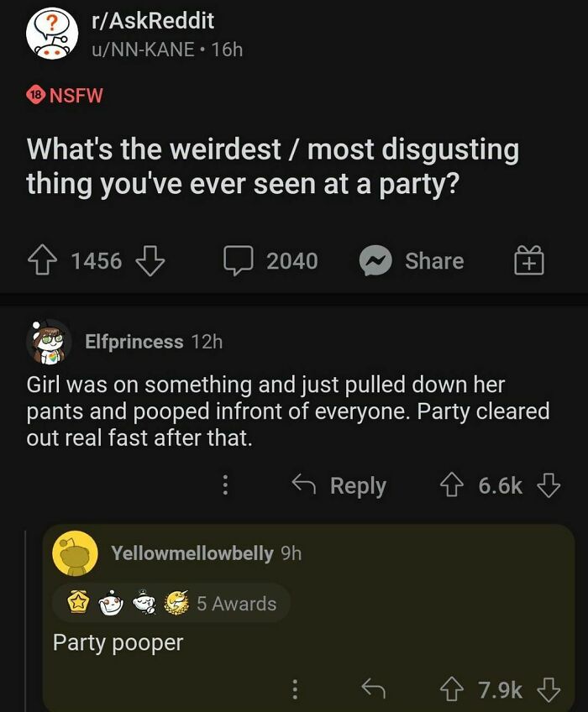Upvote the post with 1456 votes
The image size is (588, 712).
tap(44, 260)
